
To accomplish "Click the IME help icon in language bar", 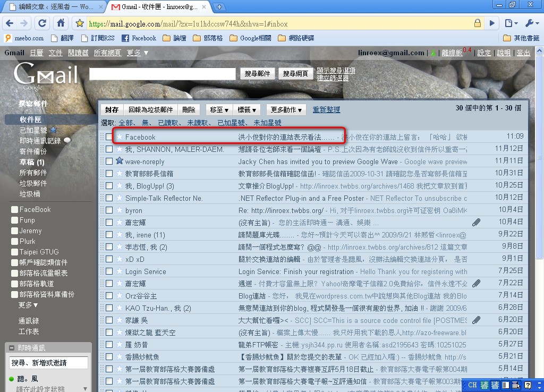I will pyautogui.click(x=528, y=385).
